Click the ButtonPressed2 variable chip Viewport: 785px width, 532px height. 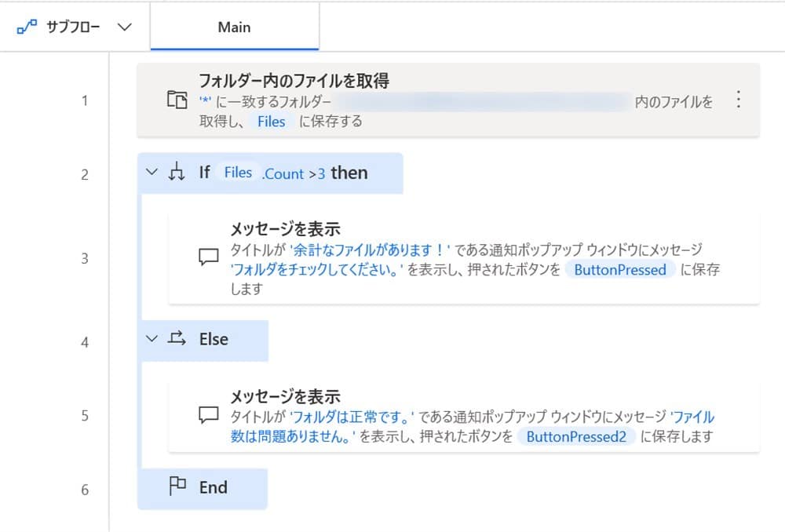[576, 437]
